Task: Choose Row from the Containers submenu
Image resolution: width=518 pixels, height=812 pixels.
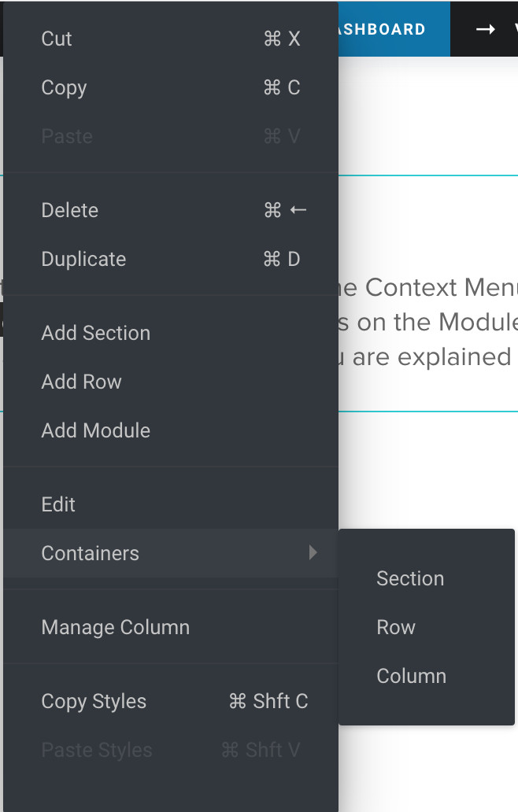Action: point(395,627)
